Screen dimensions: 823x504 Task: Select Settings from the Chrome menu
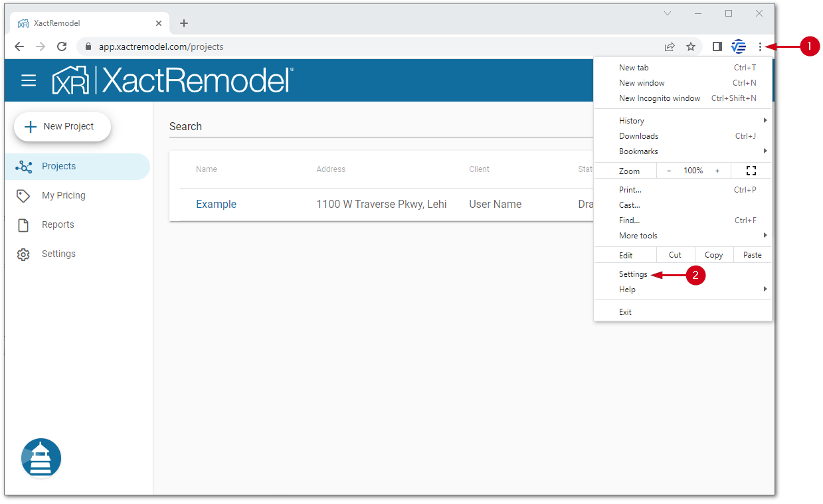click(x=632, y=274)
